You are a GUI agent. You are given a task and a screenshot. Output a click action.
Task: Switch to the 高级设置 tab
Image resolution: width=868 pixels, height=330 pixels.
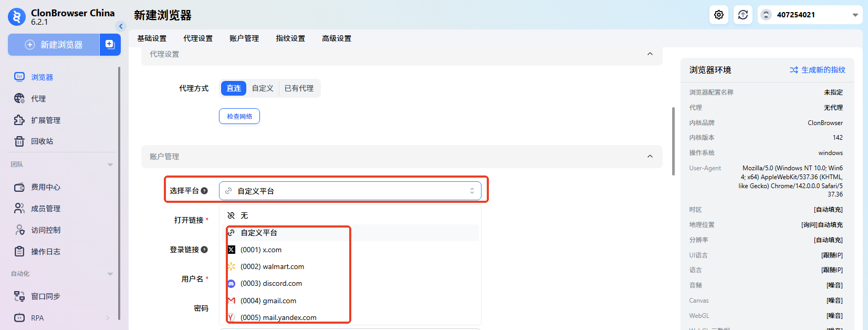(337, 38)
